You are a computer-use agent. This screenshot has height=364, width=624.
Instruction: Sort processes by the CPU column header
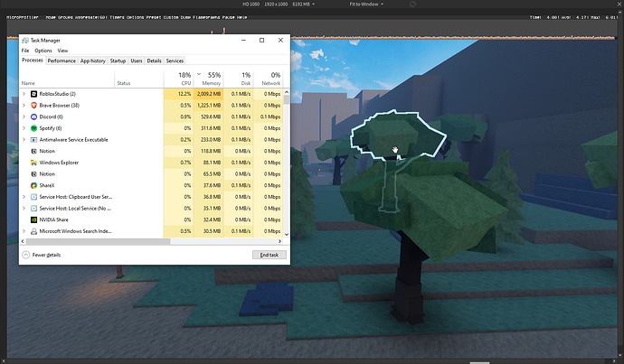[x=178, y=79]
